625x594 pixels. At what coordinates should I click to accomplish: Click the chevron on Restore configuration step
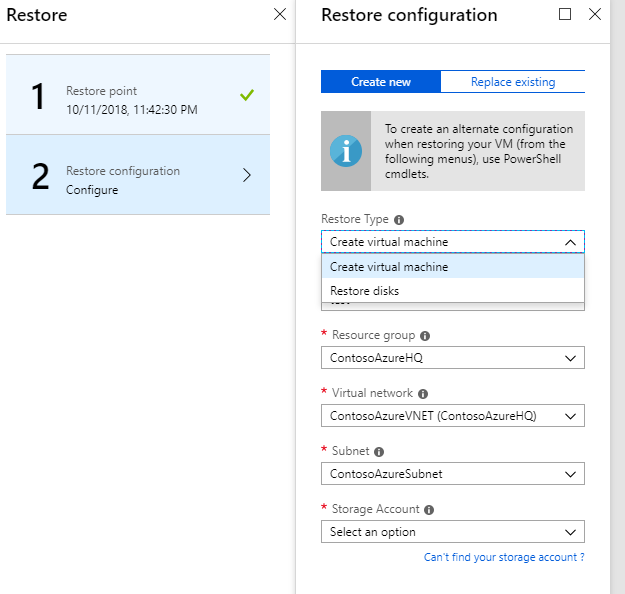(x=247, y=175)
